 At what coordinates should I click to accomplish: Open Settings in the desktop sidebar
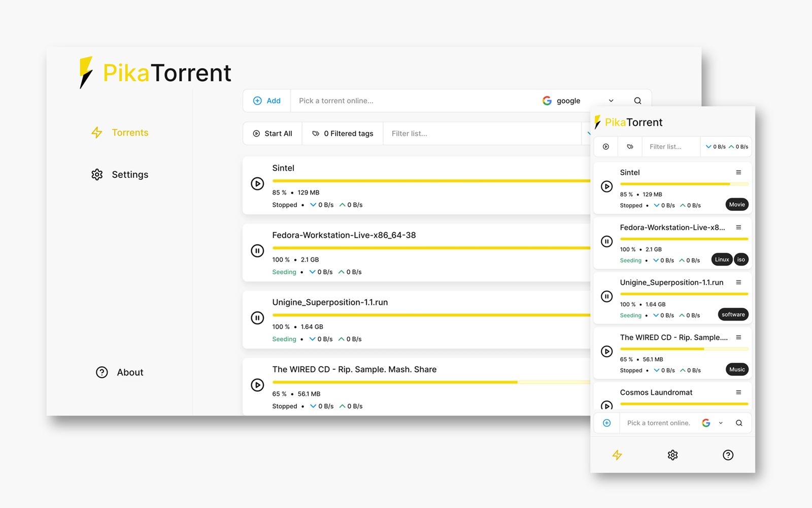tap(120, 175)
